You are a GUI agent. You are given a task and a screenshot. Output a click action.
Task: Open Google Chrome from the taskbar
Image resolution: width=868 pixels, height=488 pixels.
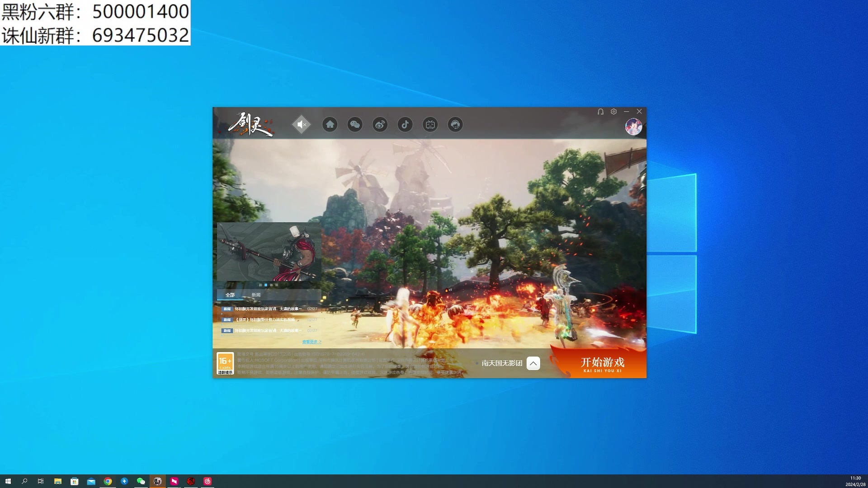(108, 481)
